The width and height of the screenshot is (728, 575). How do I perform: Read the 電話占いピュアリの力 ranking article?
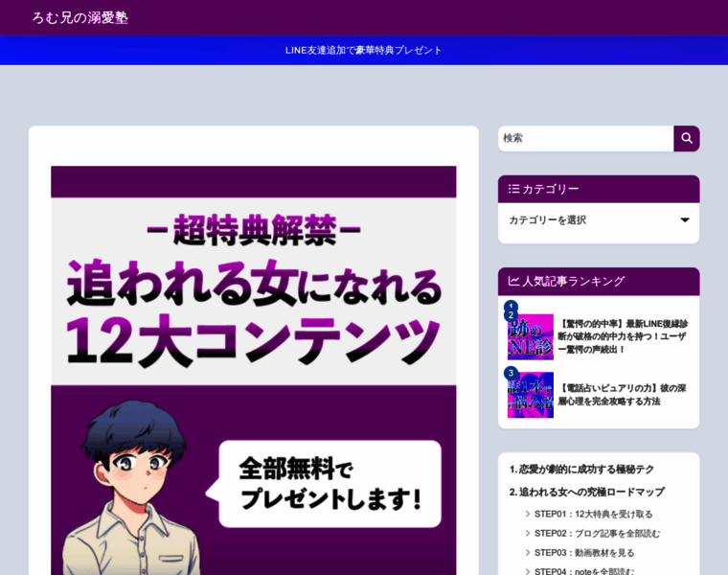click(622, 395)
